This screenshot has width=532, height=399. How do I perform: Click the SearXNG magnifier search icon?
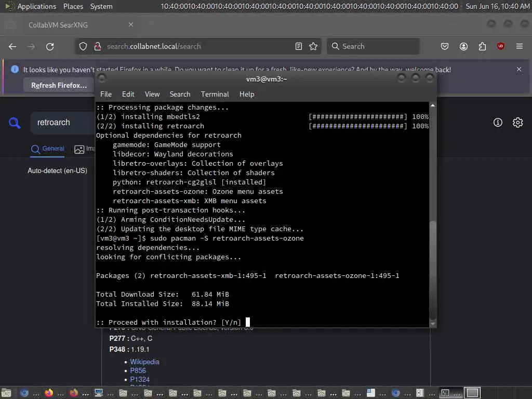coord(15,123)
